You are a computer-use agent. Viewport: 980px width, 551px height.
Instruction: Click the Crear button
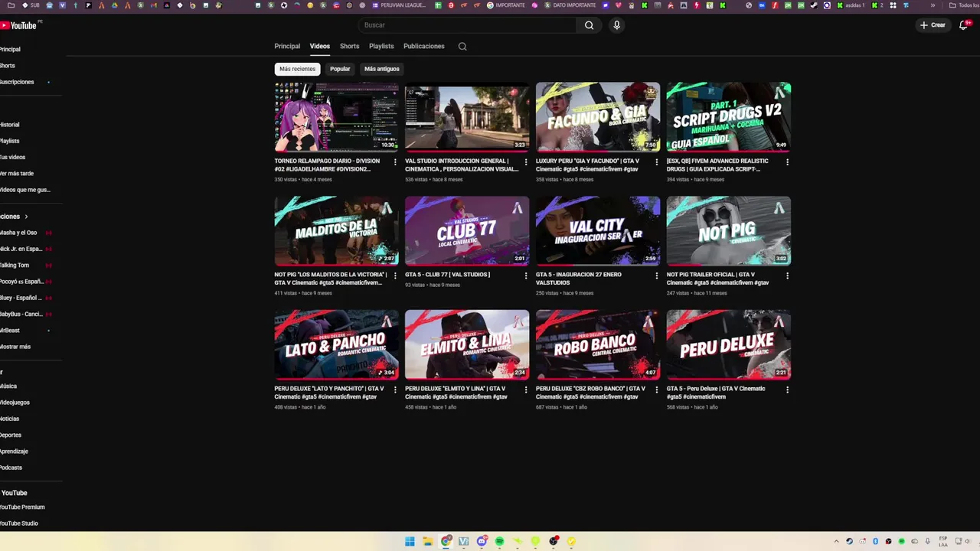click(933, 25)
